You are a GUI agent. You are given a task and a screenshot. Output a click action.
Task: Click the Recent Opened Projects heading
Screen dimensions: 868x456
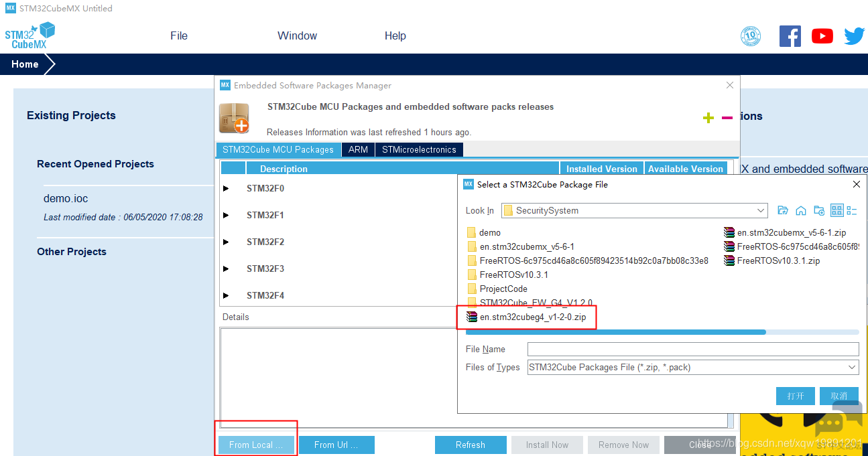95,164
